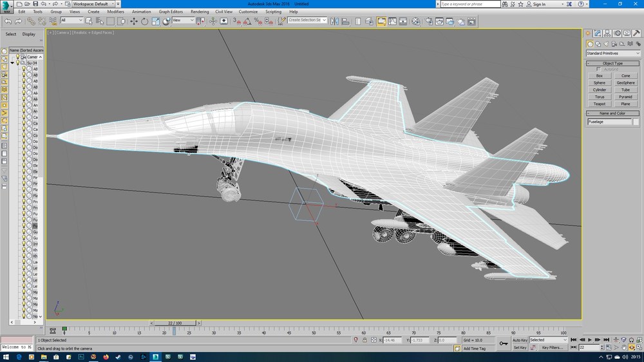Choose the Select Object tool

(89, 21)
